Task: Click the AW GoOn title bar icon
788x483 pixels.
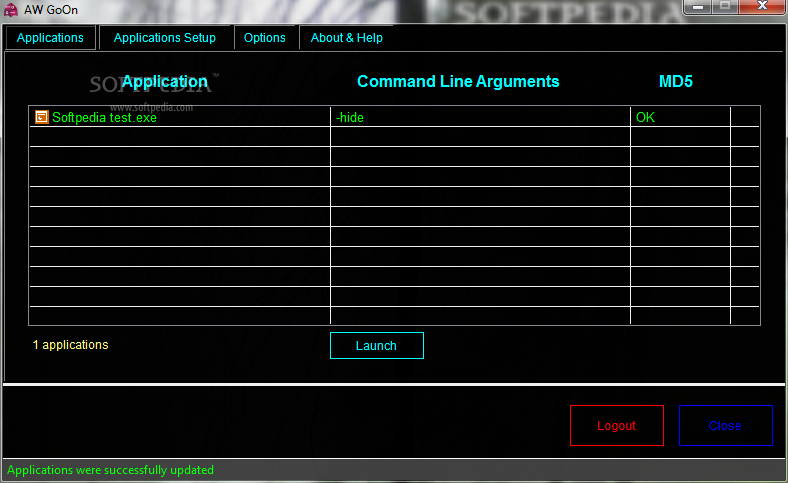Action: [11, 10]
